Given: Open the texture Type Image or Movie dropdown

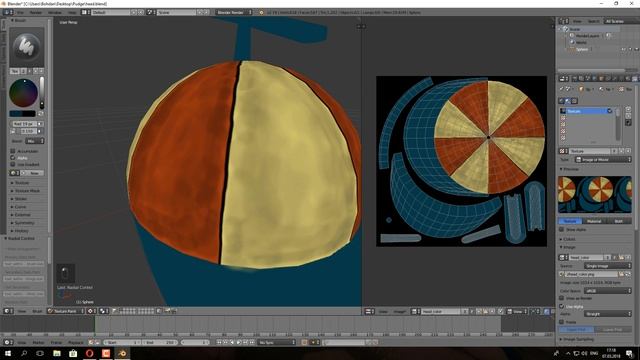Looking at the screenshot, I should click(603, 160).
